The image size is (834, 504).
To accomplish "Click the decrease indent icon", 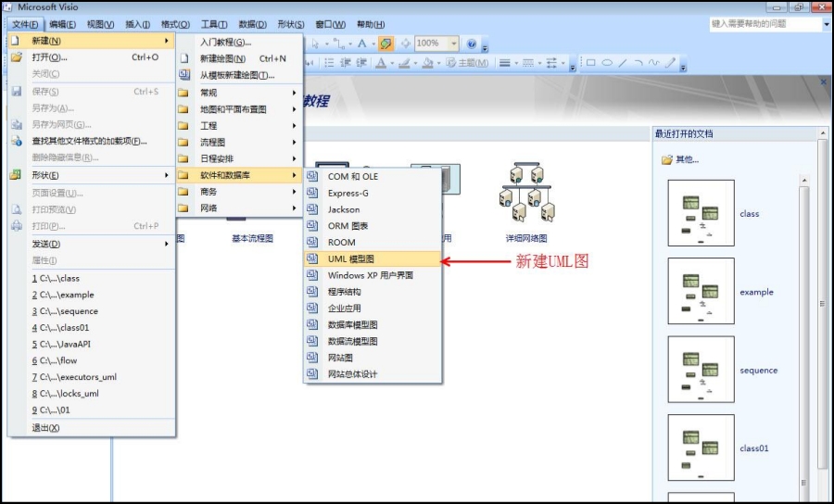I will [346, 63].
